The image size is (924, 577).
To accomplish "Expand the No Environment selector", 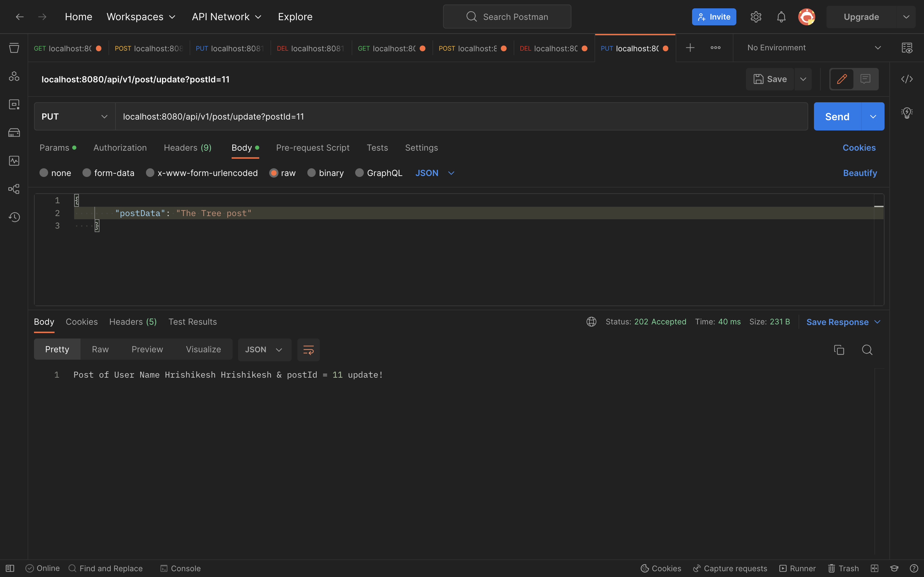I will (x=813, y=48).
